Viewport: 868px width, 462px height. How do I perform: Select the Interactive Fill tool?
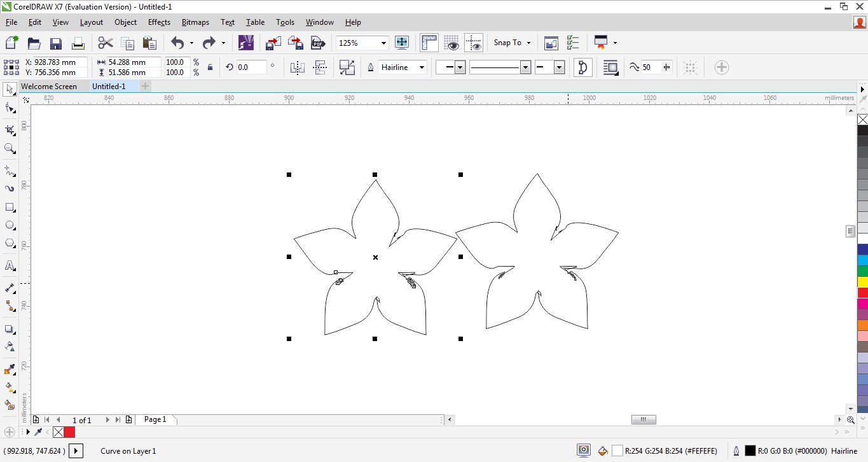(x=10, y=387)
